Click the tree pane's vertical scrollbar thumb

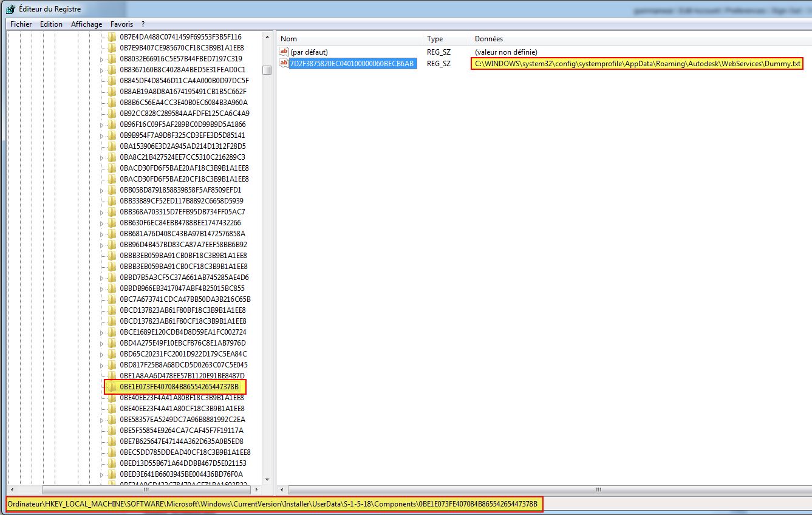[x=267, y=70]
